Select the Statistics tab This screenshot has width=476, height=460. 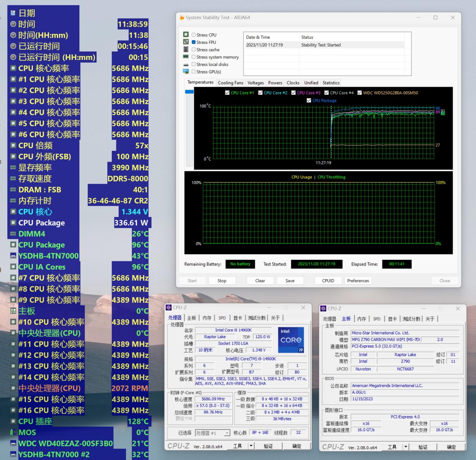point(331,83)
